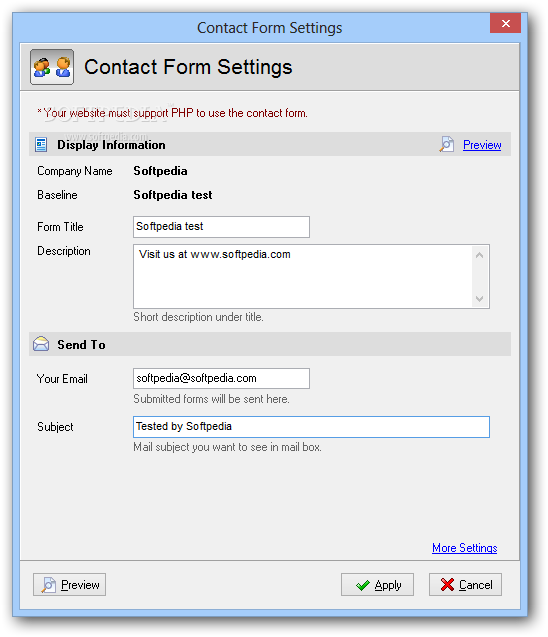Focus the Form Title input field
The height and width of the screenshot is (637, 548).
click(x=221, y=227)
